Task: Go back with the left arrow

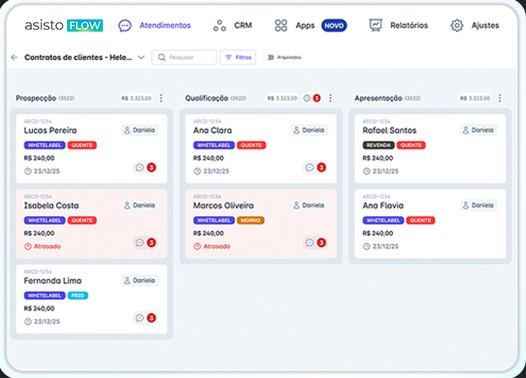Action: tap(14, 57)
